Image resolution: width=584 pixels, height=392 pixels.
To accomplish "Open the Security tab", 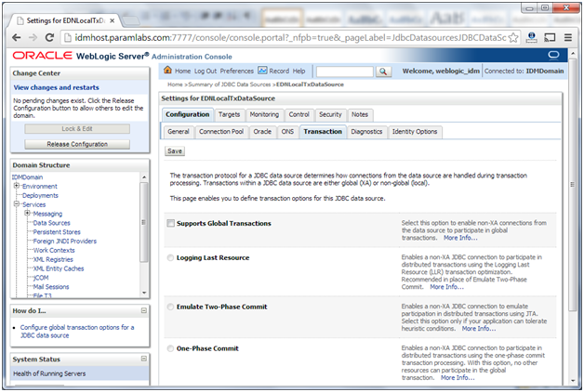I will tap(330, 114).
